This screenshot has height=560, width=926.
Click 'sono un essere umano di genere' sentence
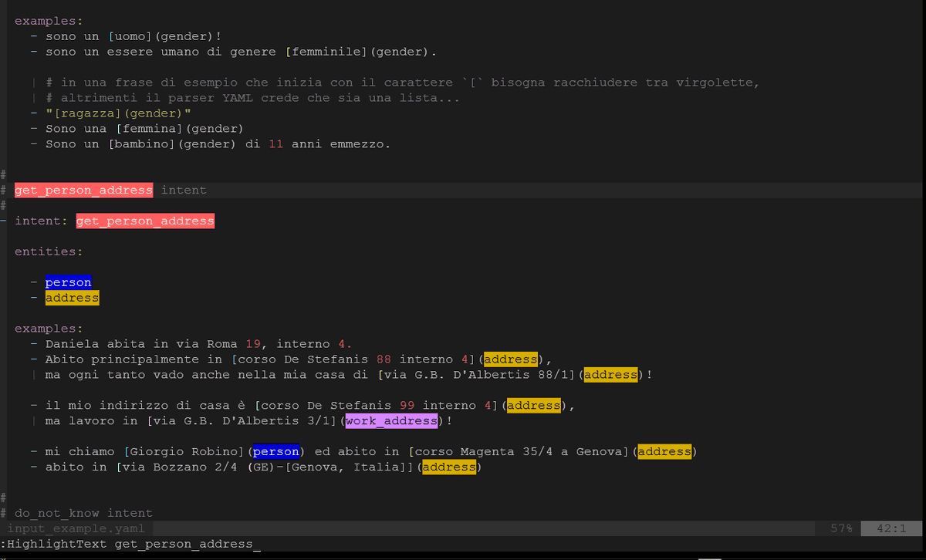point(161,52)
